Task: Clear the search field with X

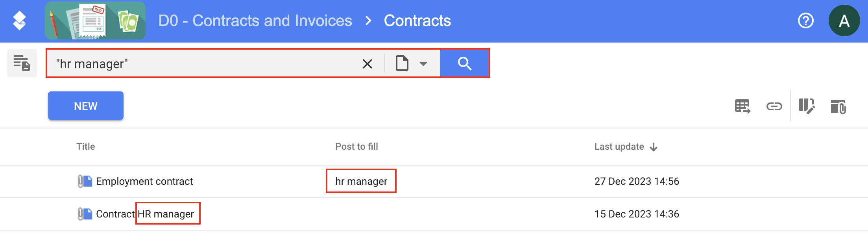Action: tap(367, 63)
